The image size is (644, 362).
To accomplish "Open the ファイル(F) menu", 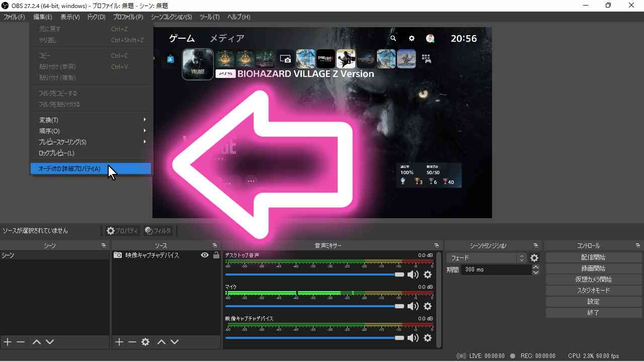I will pos(14,17).
